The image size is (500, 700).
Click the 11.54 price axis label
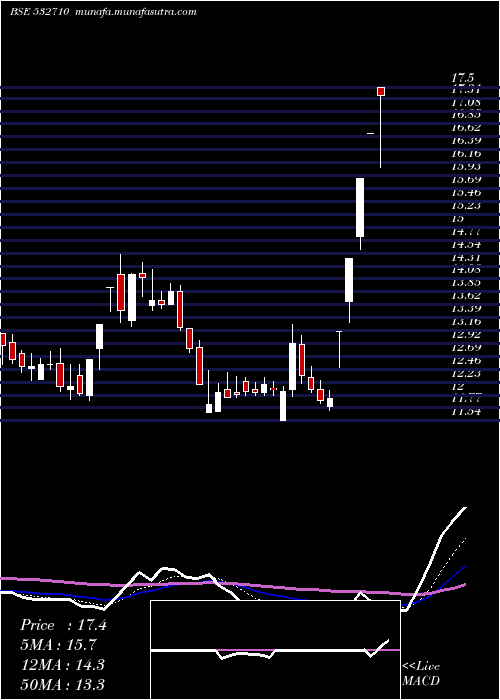pyautogui.click(x=466, y=411)
